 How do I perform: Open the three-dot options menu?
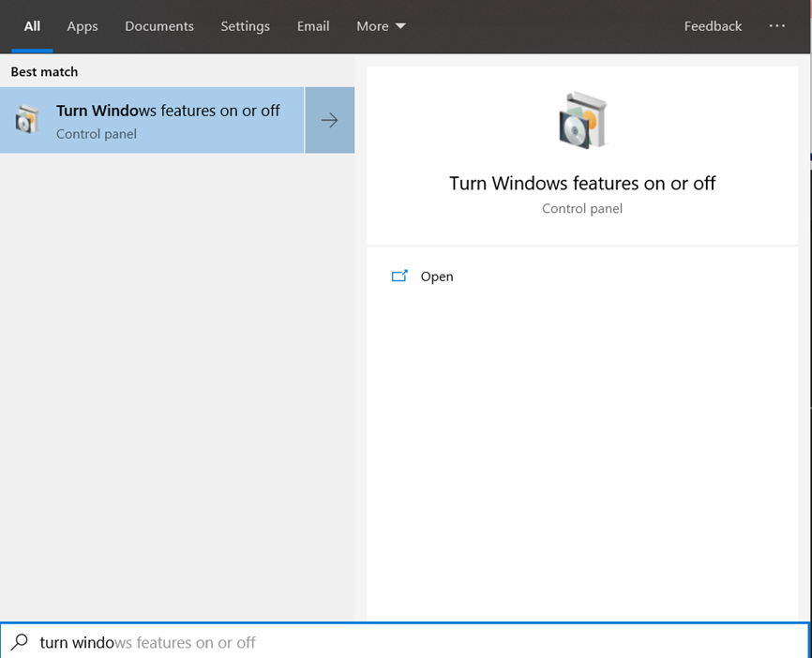(776, 25)
